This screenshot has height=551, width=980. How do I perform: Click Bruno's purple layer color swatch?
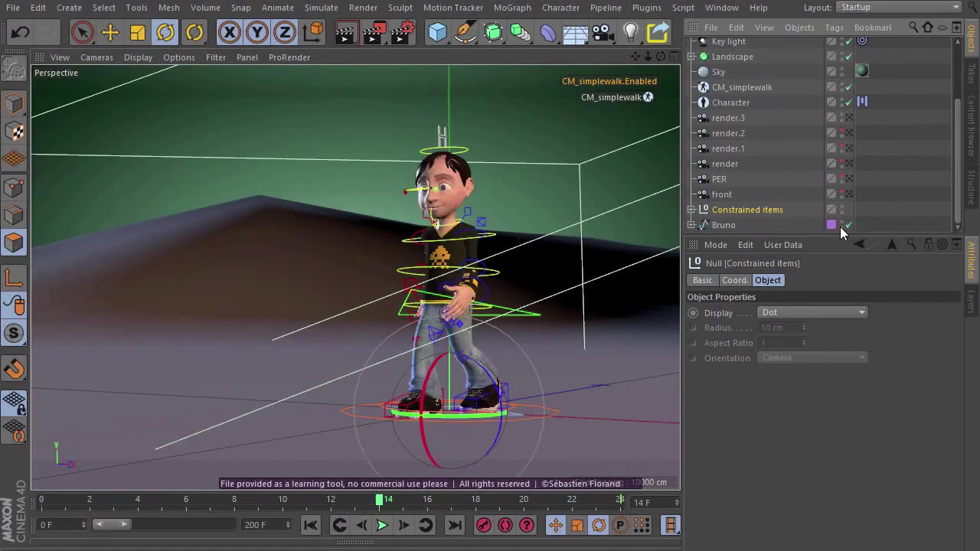(x=831, y=224)
